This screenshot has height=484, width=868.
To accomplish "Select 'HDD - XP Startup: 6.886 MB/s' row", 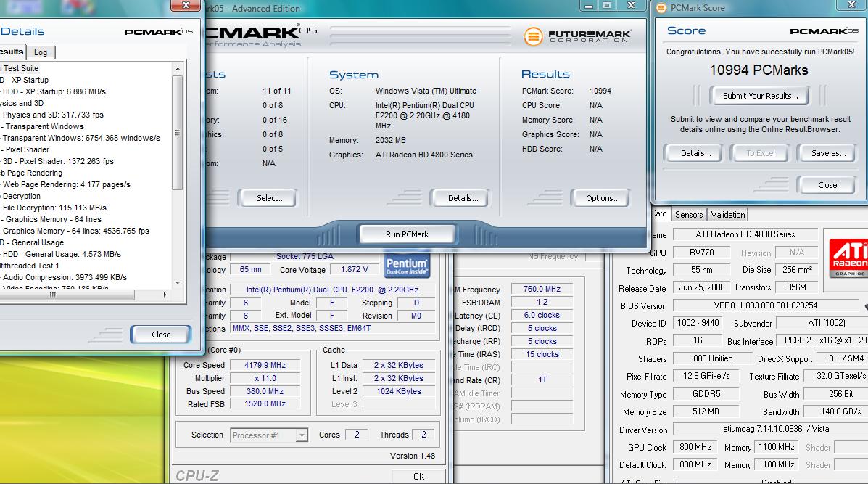I will click(x=54, y=91).
